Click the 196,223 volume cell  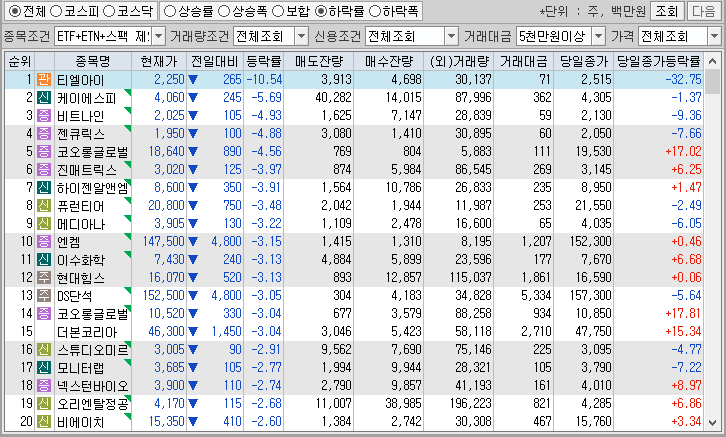[x=470, y=404]
